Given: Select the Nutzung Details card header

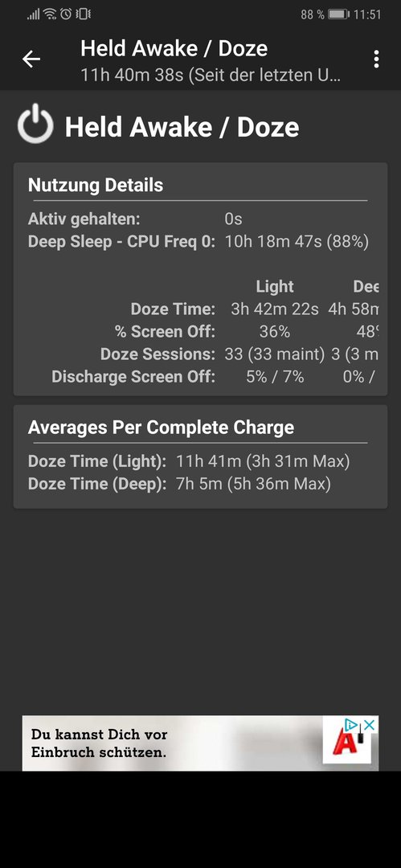Looking at the screenshot, I should [96, 185].
